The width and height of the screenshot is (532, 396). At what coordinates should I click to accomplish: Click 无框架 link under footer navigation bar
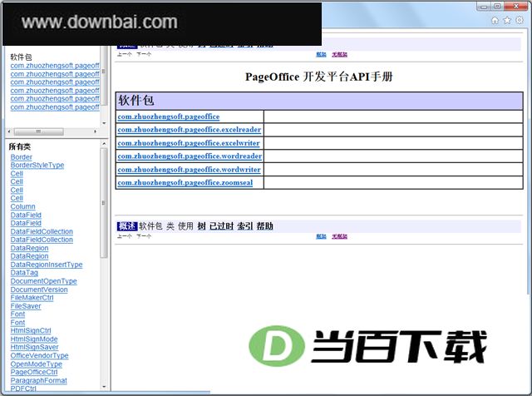pyautogui.click(x=340, y=236)
